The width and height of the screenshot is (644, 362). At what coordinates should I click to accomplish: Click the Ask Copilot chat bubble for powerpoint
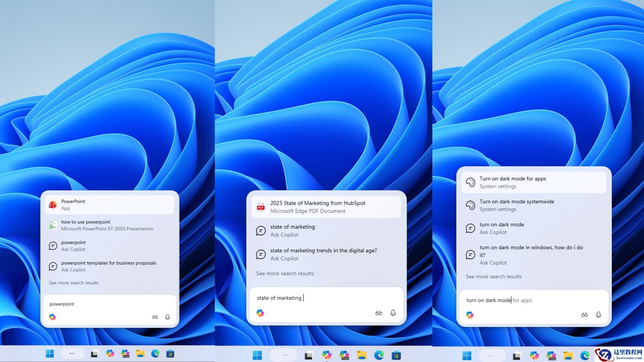(x=73, y=246)
